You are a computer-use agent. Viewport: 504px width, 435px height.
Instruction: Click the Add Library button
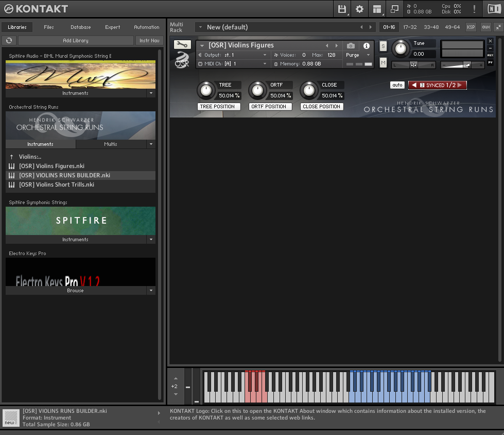(x=76, y=41)
